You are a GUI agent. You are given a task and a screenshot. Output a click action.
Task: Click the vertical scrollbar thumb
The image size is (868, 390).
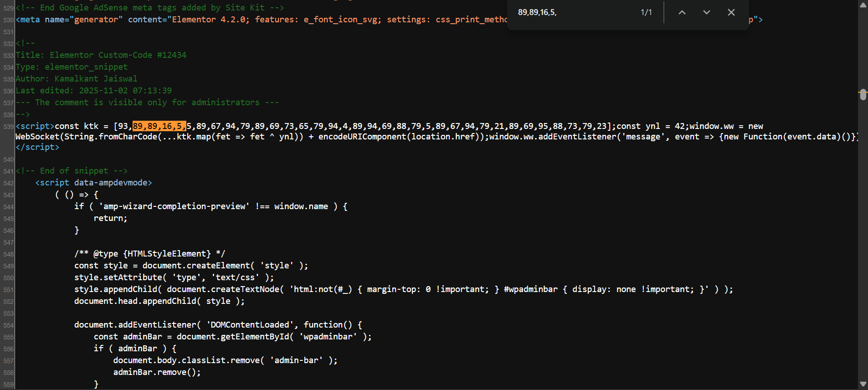pyautogui.click(x=863, y=94)
